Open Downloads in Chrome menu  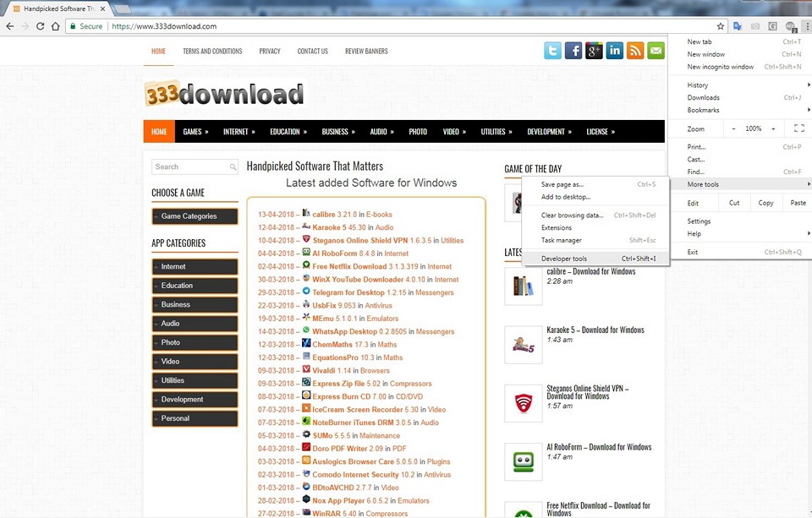[740, 97]
